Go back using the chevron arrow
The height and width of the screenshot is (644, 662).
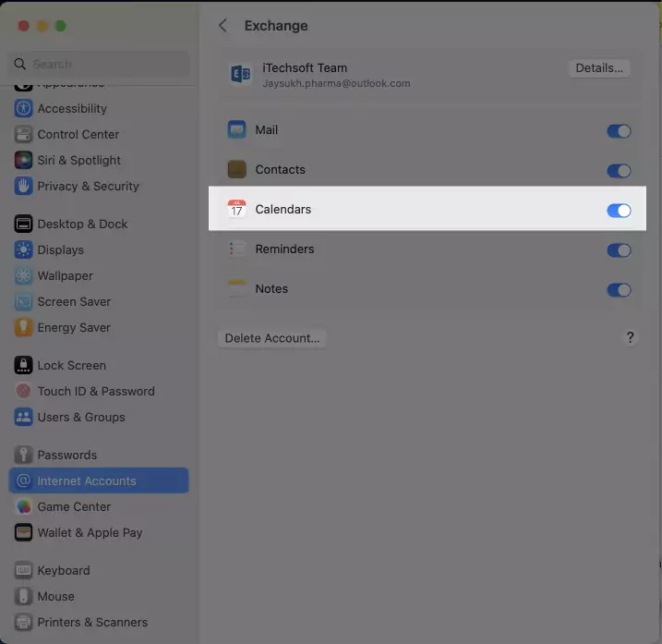click(x=223, y=26)
